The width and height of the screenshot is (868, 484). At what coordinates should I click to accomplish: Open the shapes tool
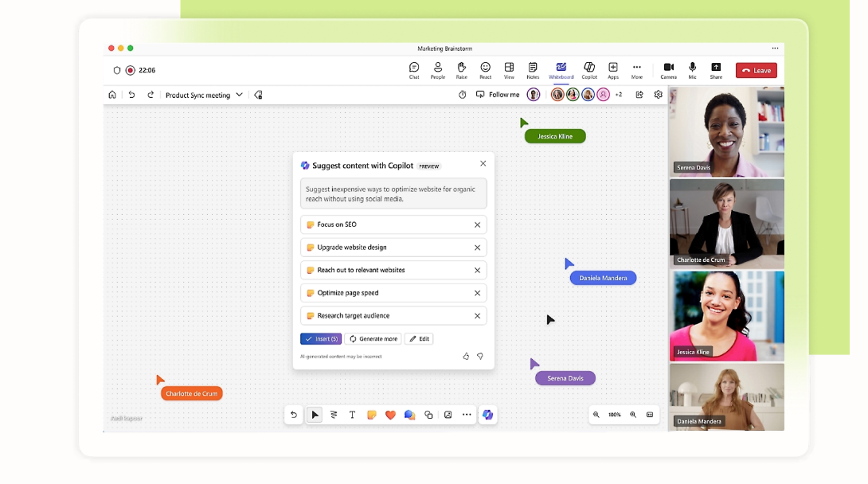click(428, 415)
